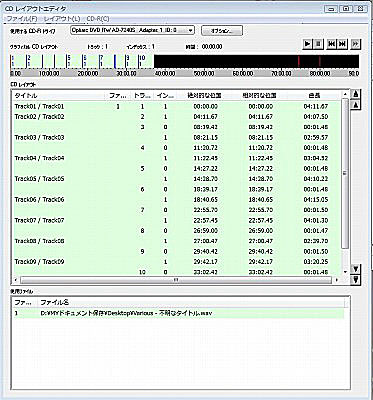Move selected item down one arrow

tap(356, 268)
